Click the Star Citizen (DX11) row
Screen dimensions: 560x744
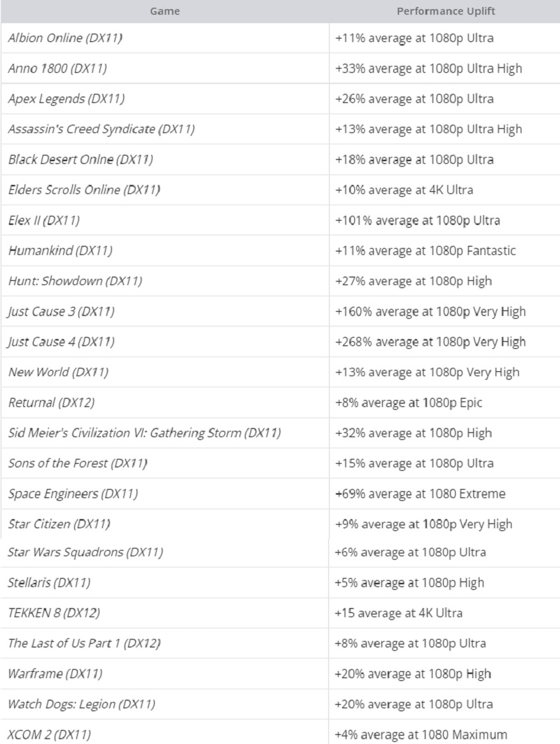[280, 524]
